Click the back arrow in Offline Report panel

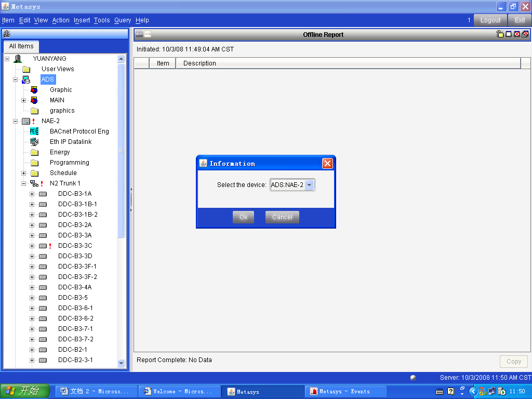pos(139,34)
